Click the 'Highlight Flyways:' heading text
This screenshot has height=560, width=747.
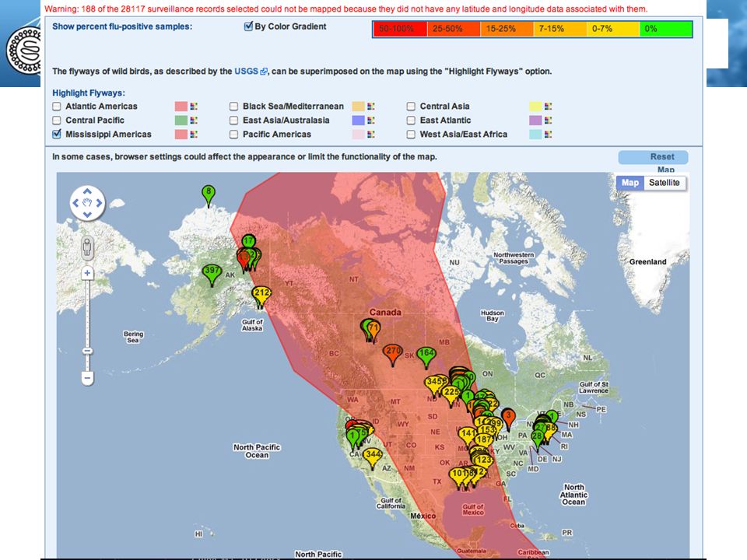point(89,93)
